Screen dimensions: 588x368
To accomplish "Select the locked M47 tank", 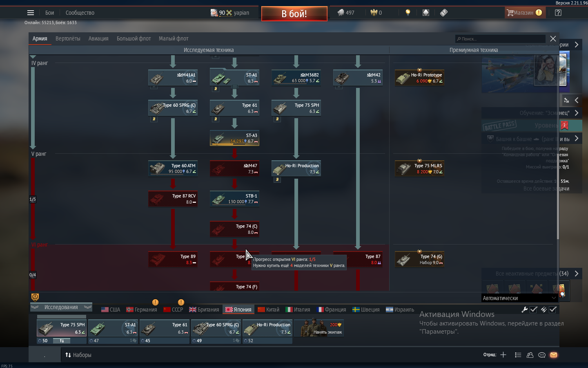I will (234, 168).
